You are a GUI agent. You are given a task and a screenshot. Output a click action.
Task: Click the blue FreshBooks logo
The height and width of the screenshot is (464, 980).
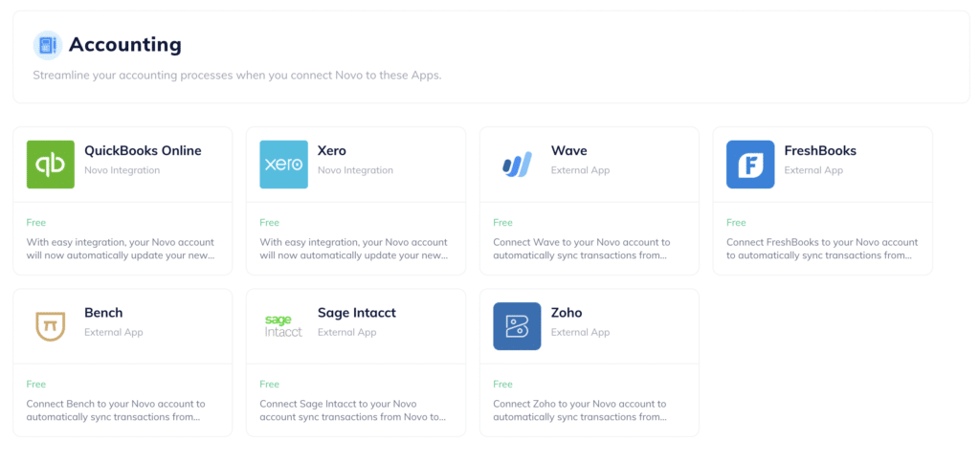(750, 165)
